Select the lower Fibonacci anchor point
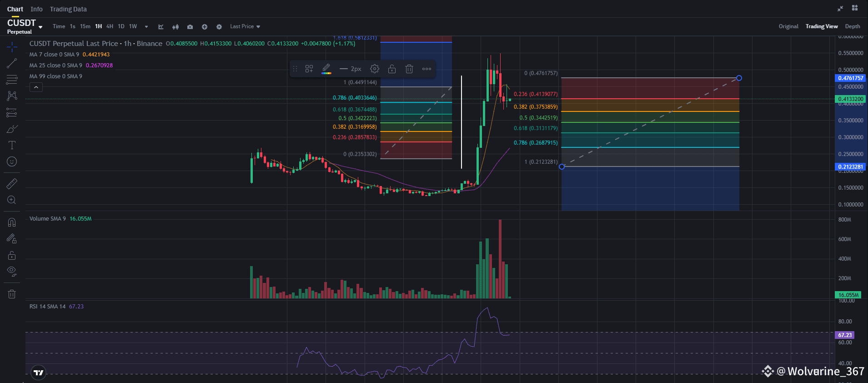The height and width of the screenshot is (383, 868). (562, 167)
